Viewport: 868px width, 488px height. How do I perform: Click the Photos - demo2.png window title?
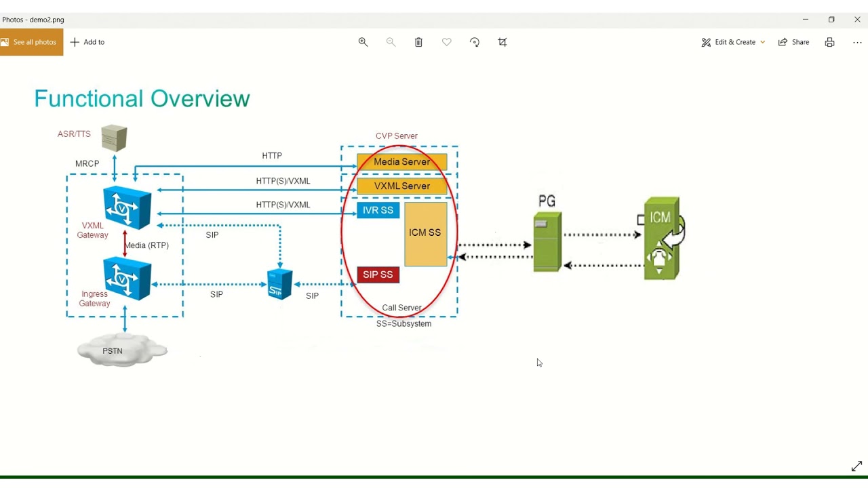point(33,20)
